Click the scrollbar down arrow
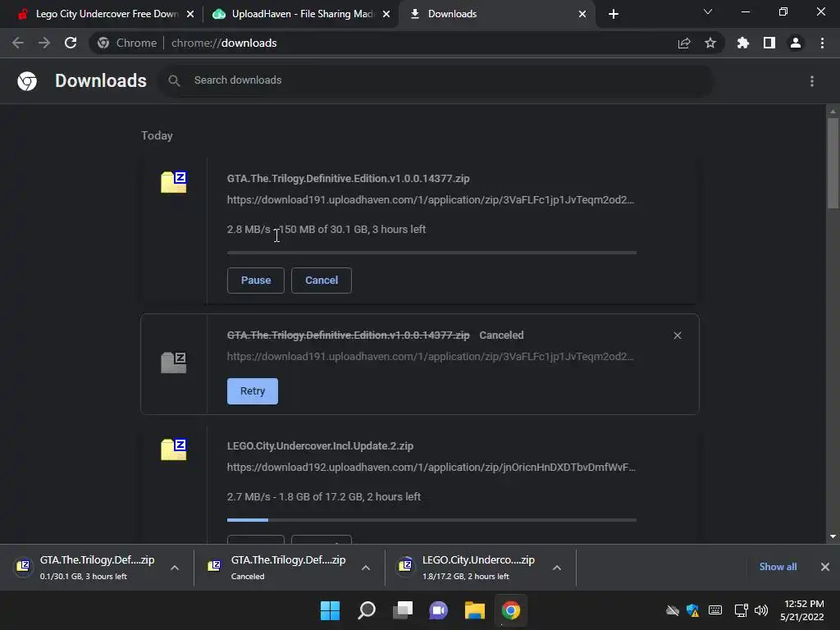The image size is (840, 630). (x=833, y=536)
